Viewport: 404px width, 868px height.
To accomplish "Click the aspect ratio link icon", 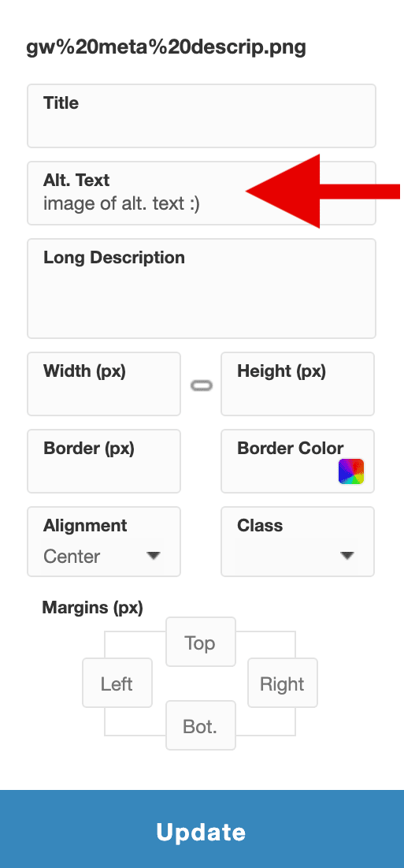I will pos(201,386).
